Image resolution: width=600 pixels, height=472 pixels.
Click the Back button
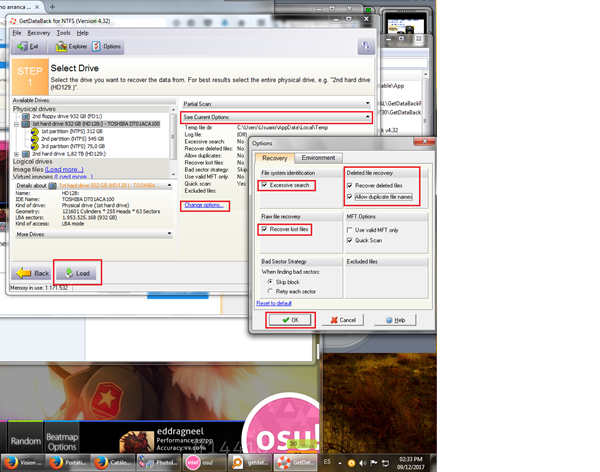(33, 273)
